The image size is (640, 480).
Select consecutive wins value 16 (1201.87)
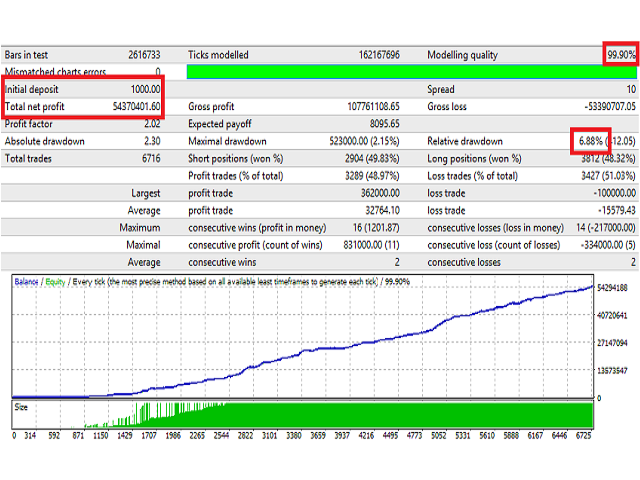[376, 228]
